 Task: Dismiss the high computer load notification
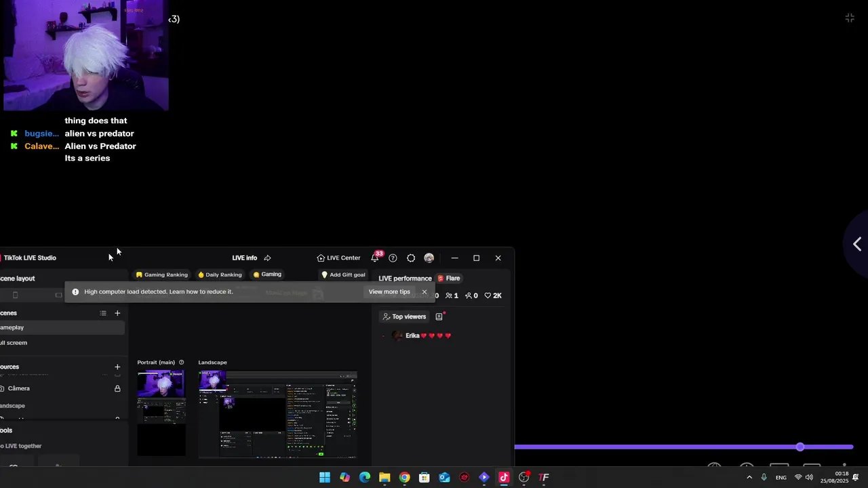(425, 292)
